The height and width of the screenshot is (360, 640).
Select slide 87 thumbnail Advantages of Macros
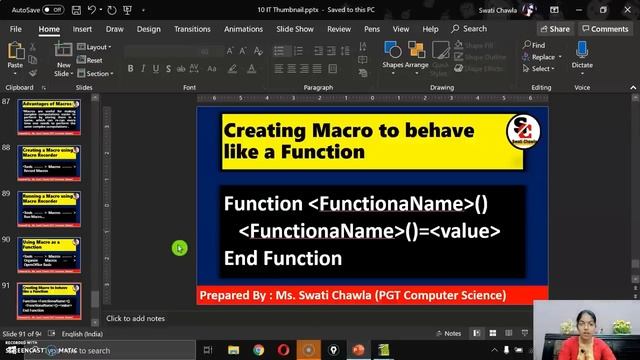click(49, 117)
